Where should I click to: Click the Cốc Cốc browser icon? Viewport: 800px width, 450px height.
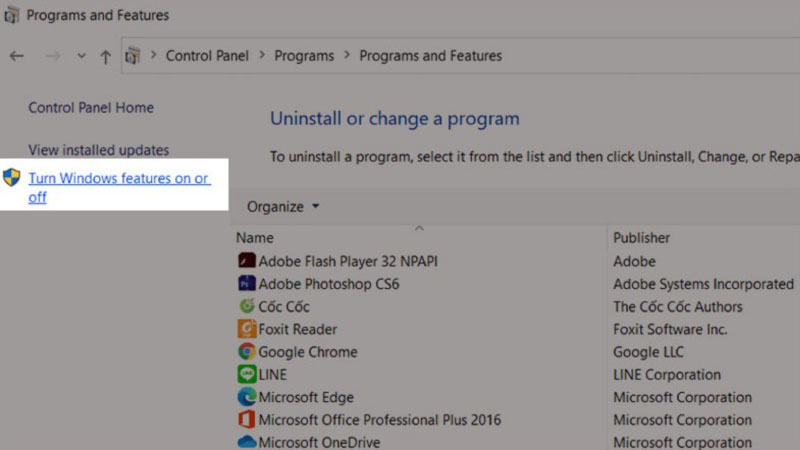(x=246, y=307)
